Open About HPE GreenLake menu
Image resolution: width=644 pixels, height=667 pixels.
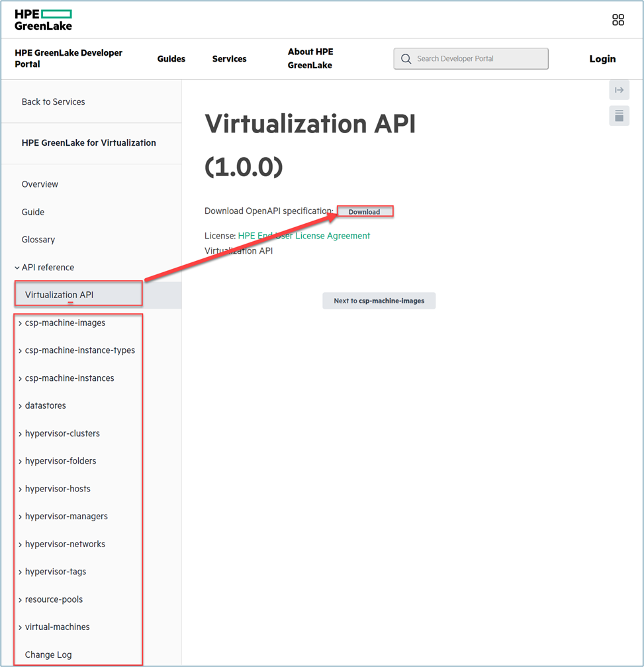[310, 58]
